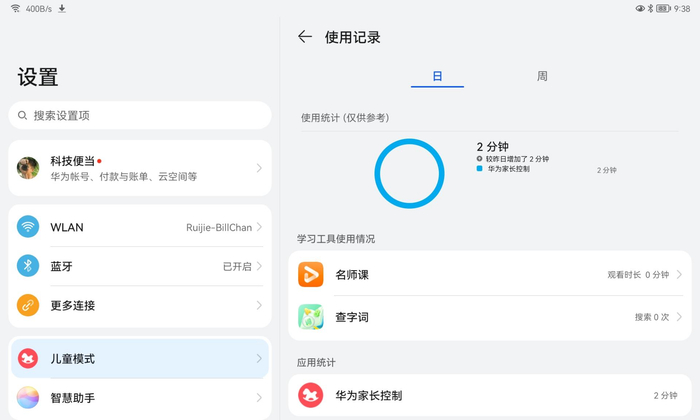Switch to the 日 tab
700x420 pixels.
click(437, 76)
